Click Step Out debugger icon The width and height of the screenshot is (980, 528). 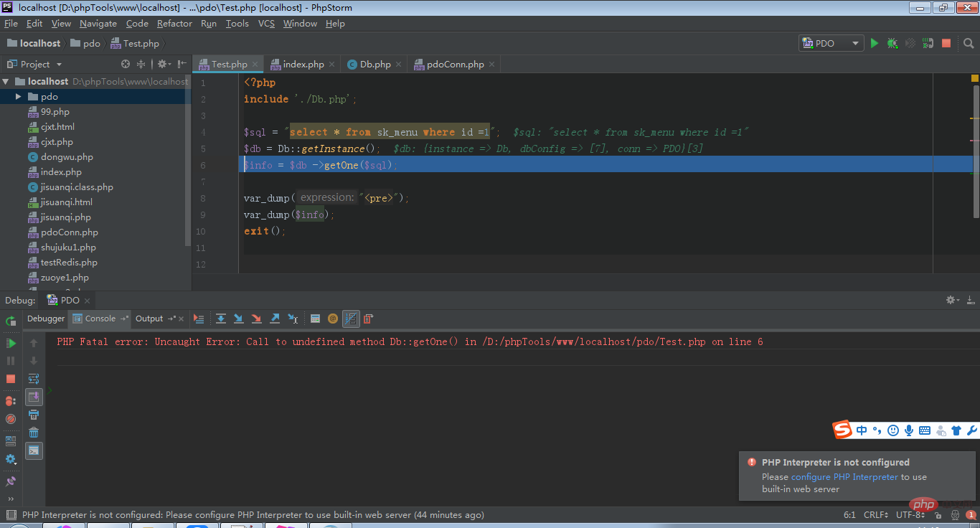(x=275, y=319)
